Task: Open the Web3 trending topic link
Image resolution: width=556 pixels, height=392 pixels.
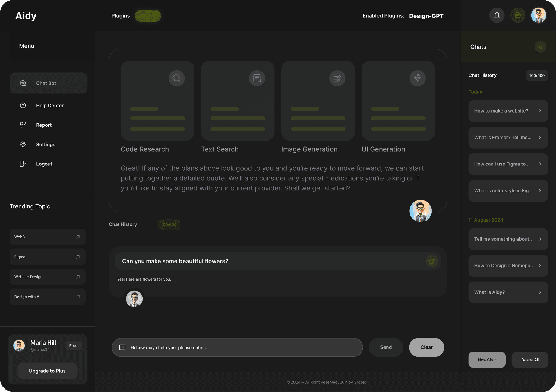Action: (47, 237)
